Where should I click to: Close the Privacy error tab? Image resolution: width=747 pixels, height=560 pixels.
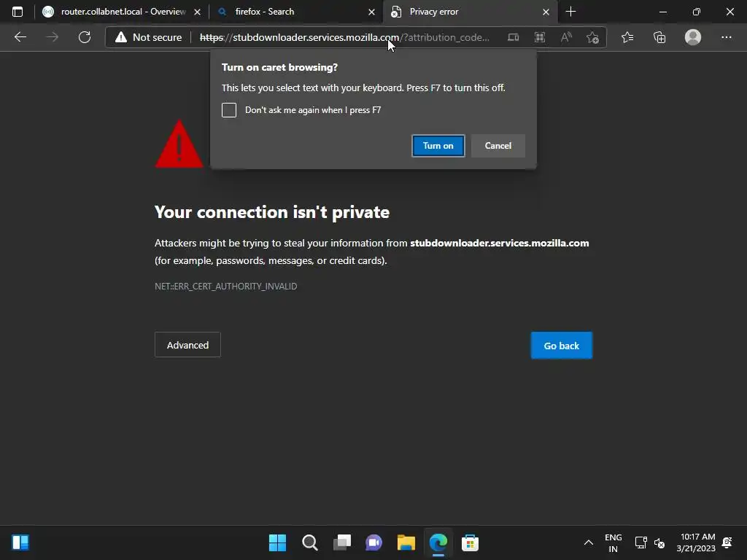coord(546,12)
